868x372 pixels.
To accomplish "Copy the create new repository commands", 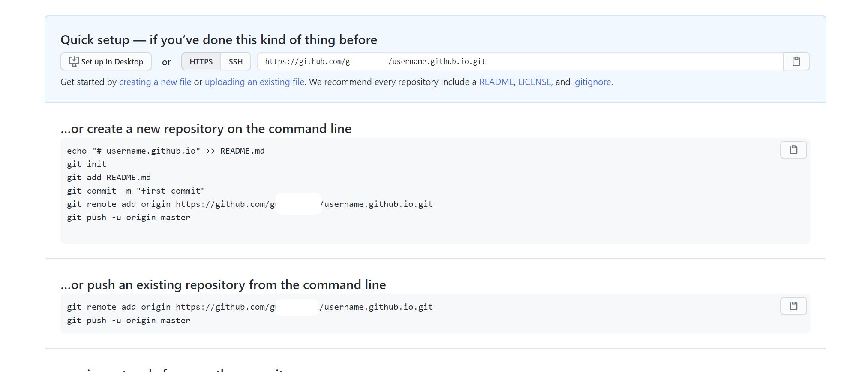I will coord(793,150).
